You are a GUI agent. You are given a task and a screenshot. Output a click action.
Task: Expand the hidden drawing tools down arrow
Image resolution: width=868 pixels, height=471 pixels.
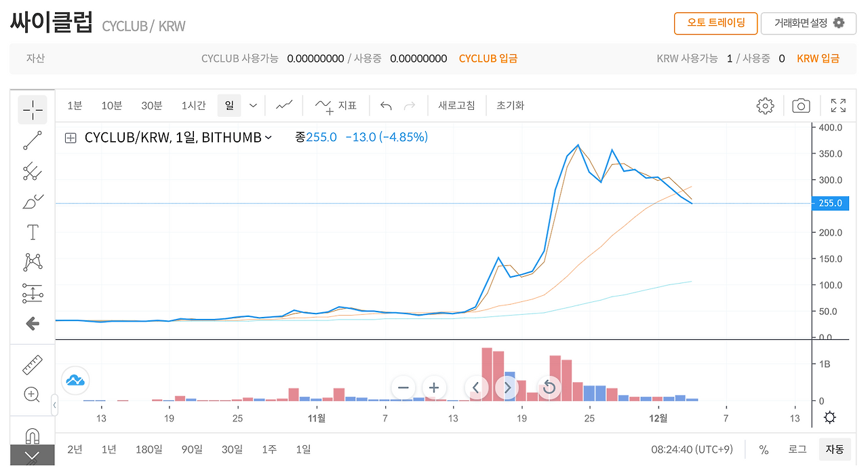(32, 455)
